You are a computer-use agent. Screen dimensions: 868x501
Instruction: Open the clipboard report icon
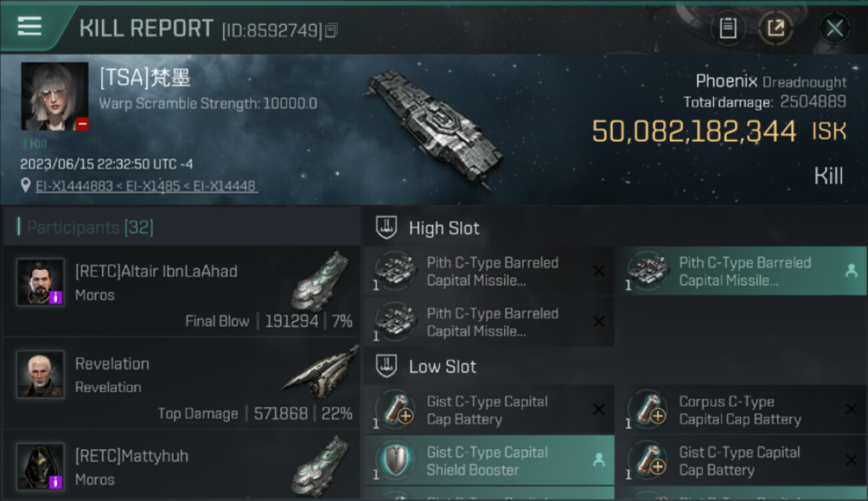[728, 28]
